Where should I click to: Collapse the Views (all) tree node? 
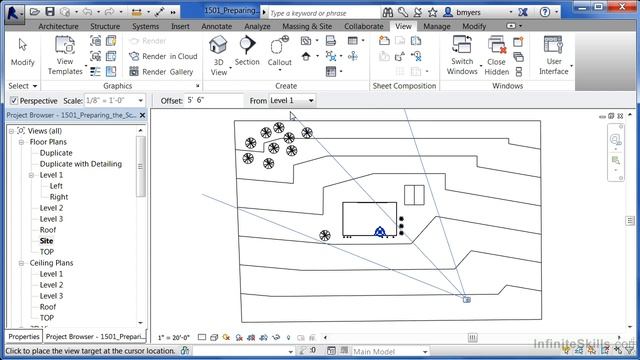pyautogui.click(x=11, y=131)
